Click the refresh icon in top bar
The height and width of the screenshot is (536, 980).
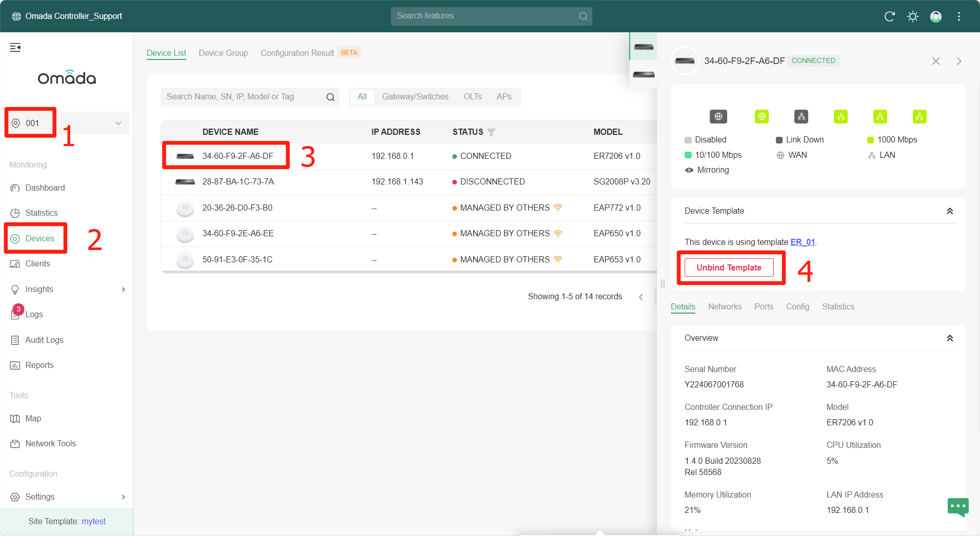890,16
